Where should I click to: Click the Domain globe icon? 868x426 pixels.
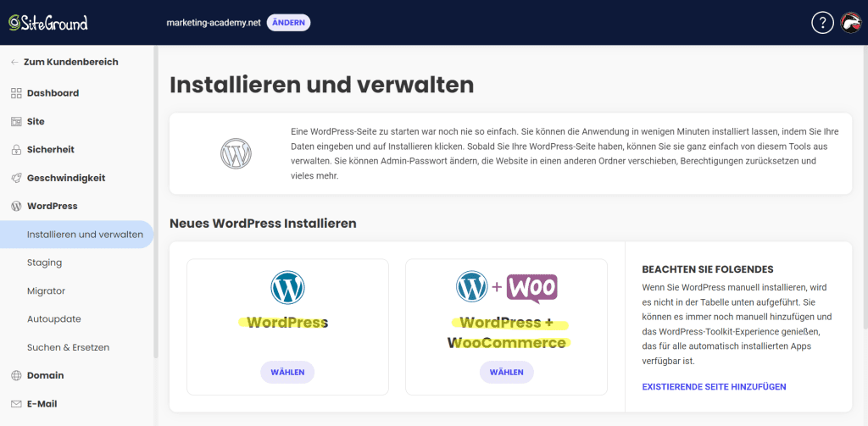[16, 376]
